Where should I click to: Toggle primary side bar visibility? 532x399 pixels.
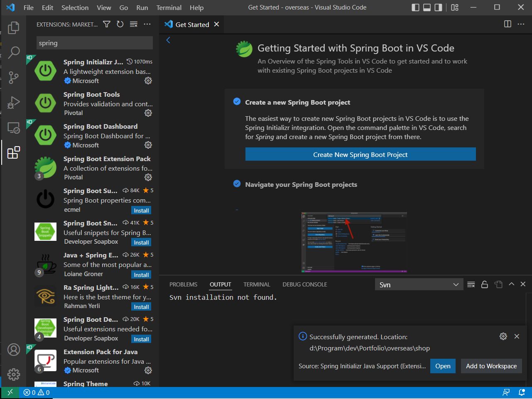[x=415, y=7]
